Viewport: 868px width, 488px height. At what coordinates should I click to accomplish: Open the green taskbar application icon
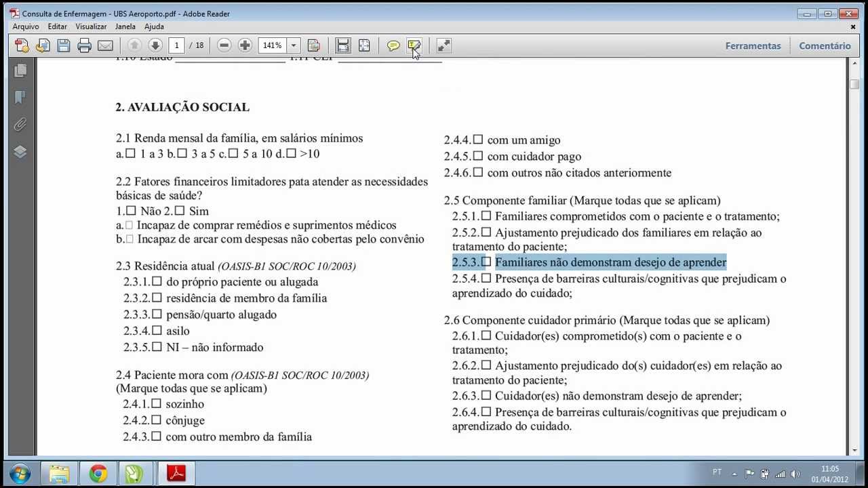coord(134,472)
